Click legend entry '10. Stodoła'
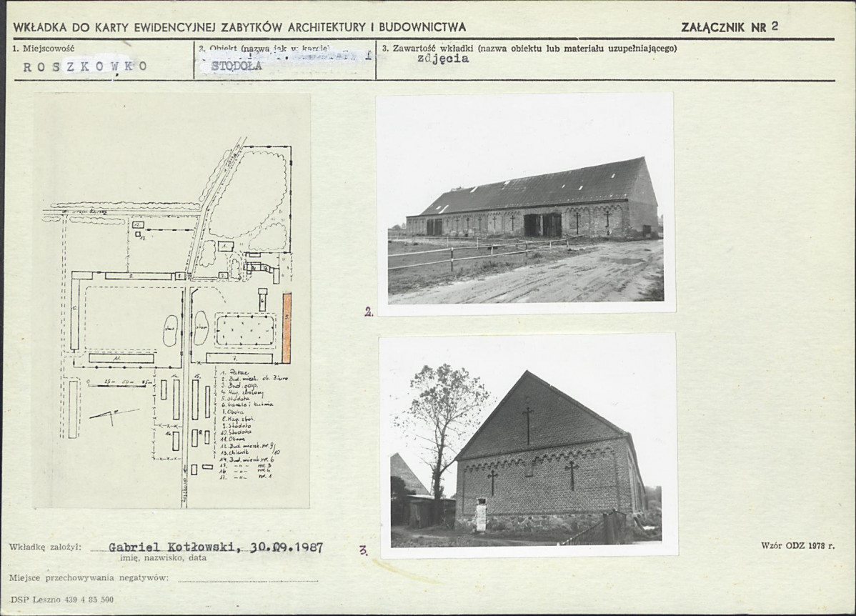Viewport: 856px width, 616px height. (236, 432)
